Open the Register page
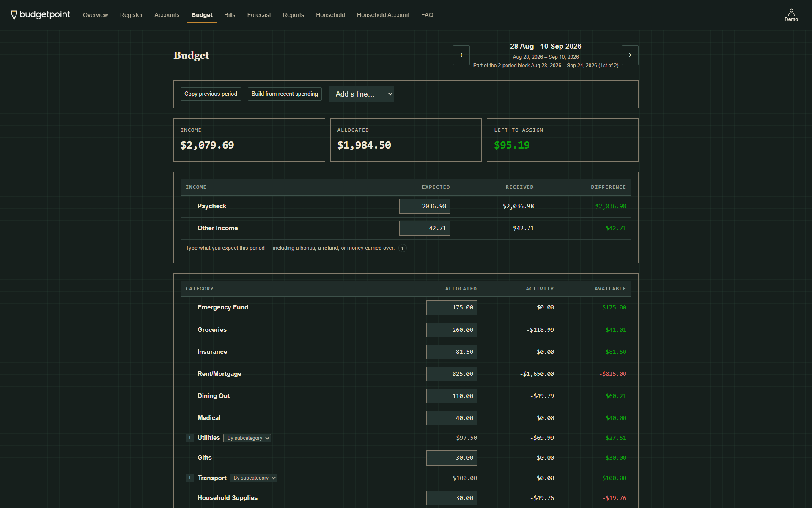Screen dimensions: 812x508 [x=131, y=15]
